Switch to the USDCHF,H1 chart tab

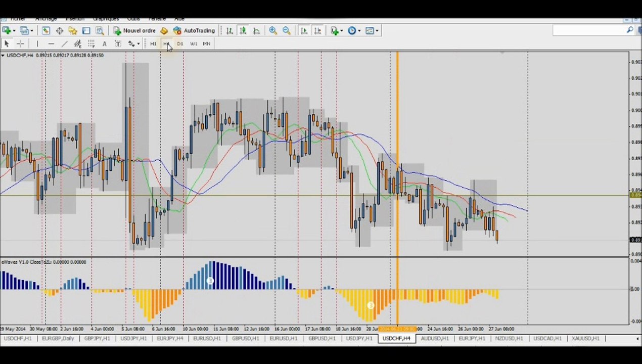click(x=17, y=338)
